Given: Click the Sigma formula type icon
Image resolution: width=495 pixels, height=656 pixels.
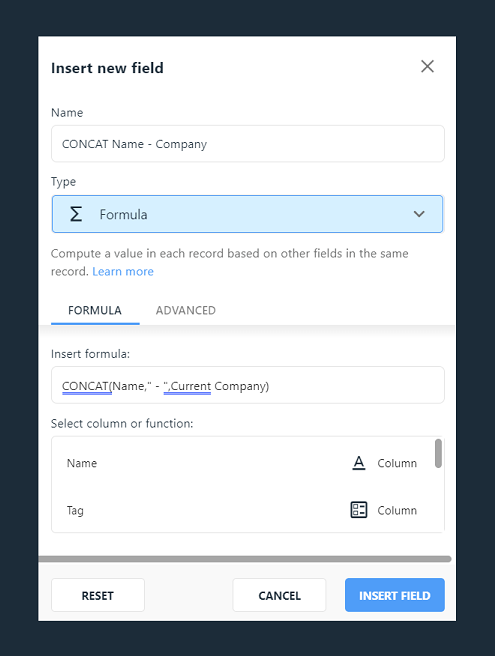Looking at the screenshot, I should click(x=76, y=214).
